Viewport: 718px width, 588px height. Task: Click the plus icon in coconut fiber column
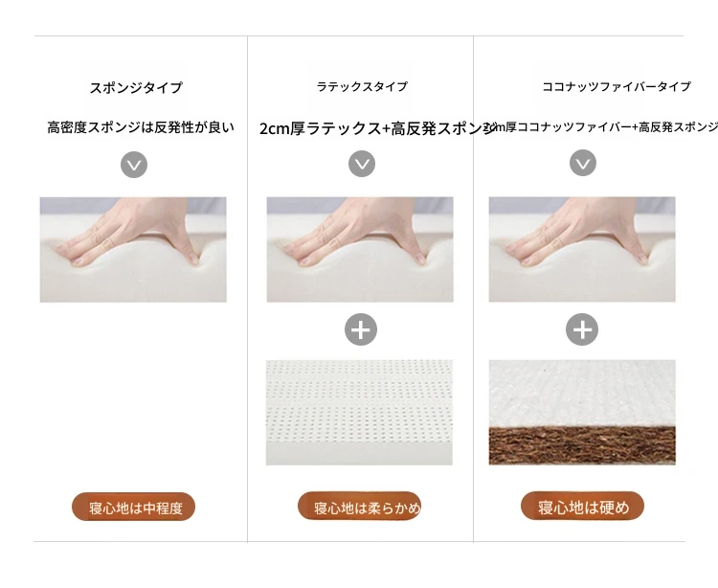click(582, 329)
